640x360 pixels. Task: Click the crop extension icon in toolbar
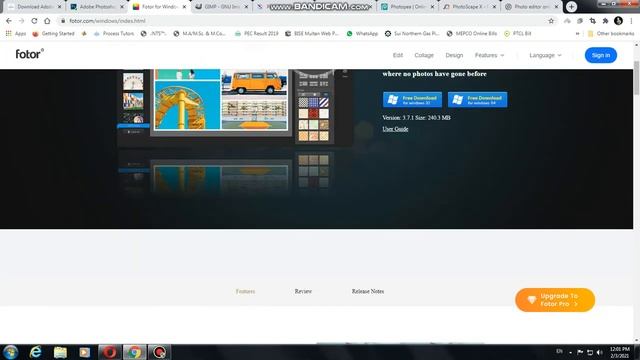point(593,21)
